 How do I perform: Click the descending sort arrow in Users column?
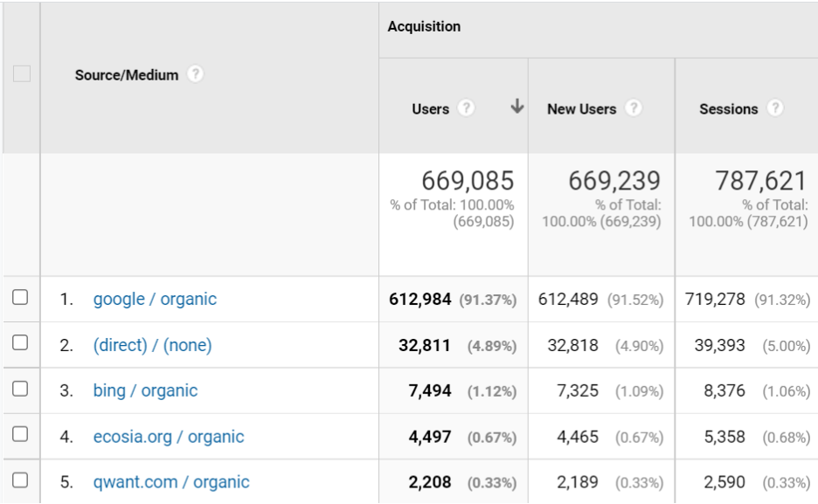point(517,107)
